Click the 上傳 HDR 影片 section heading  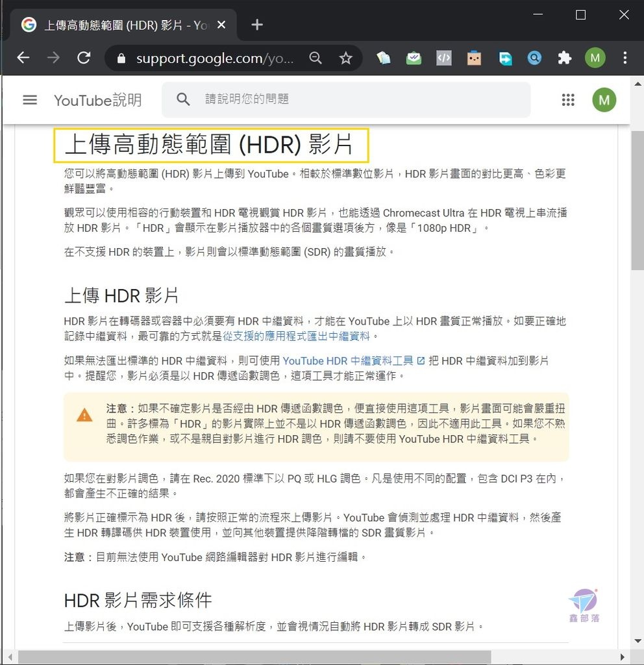[x=121, y=295]
